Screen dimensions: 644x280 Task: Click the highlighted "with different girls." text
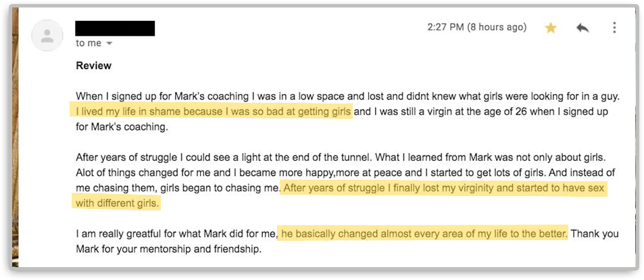point(117,203)
